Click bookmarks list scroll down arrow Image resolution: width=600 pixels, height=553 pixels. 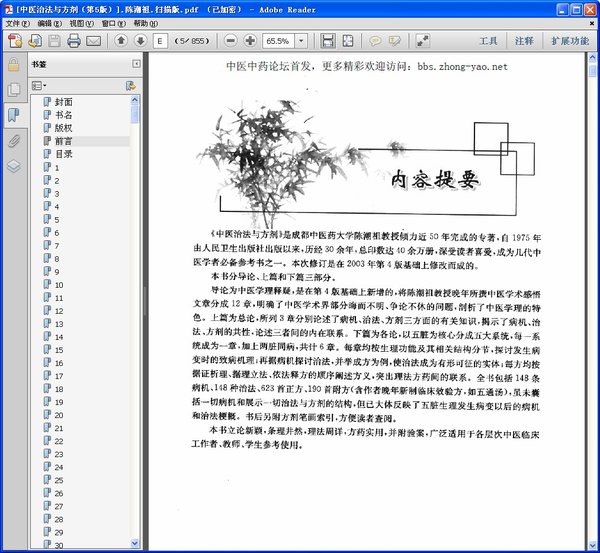pyautogui.click(x=135, y=542)
